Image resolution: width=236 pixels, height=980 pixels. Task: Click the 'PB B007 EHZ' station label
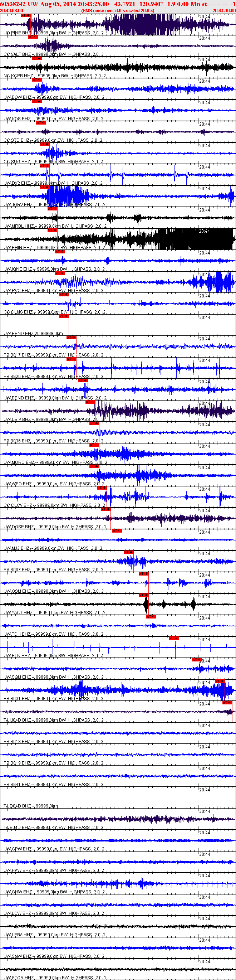pos(18,570)
